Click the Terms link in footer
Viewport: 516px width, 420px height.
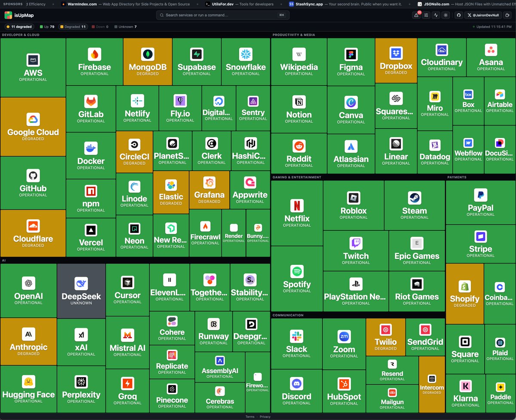click(x=250, y=417)
